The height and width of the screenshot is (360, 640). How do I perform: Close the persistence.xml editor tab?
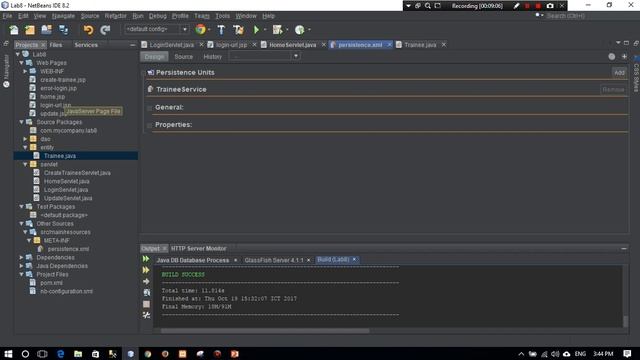pos(389,44)
